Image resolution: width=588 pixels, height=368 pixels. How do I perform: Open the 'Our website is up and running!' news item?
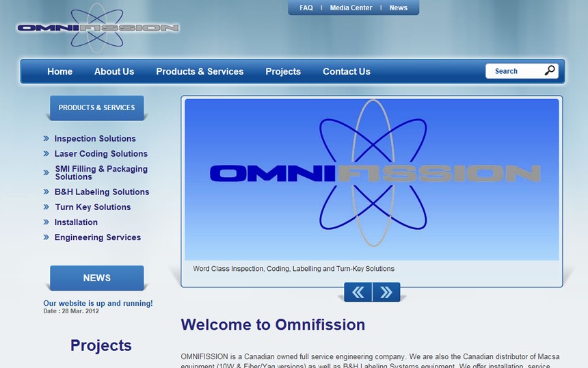coord(98,303)
